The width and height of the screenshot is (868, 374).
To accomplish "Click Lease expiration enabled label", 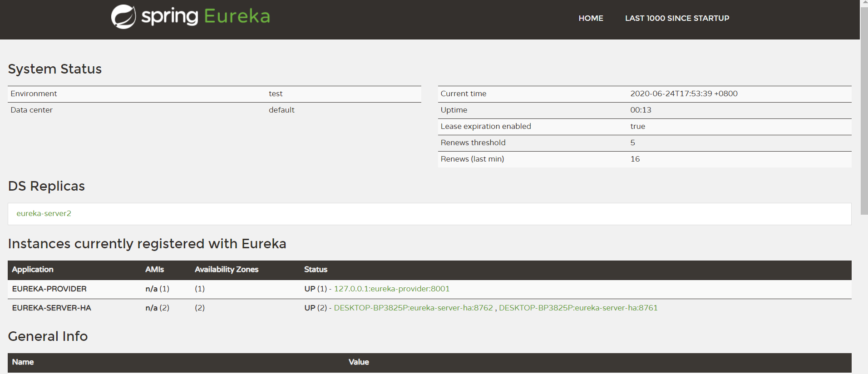I will [486, 126].
